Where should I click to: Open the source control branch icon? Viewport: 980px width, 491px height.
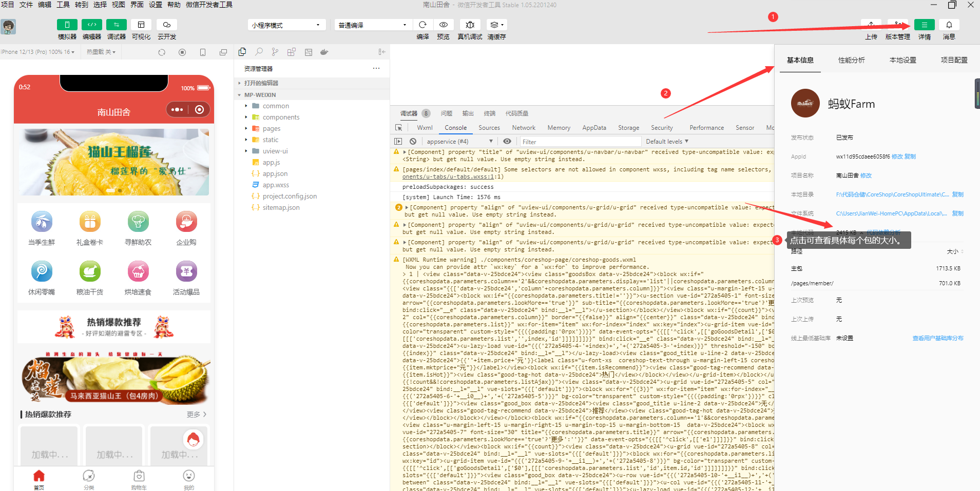(275, 52)
